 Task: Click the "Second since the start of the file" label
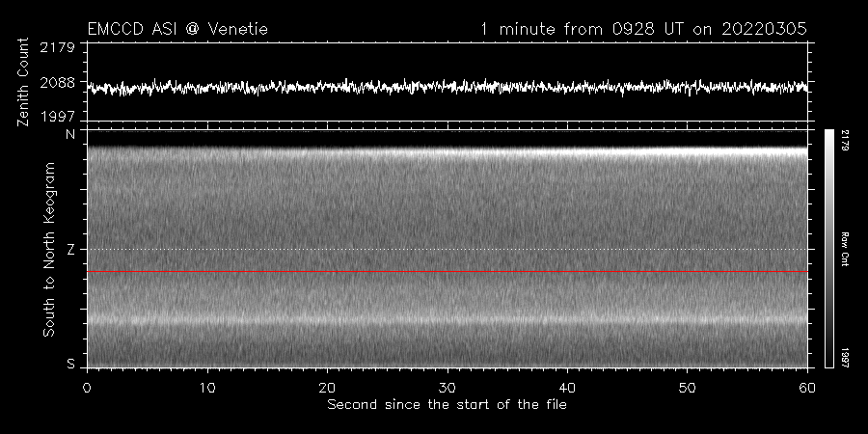click(x=447, y=405)
